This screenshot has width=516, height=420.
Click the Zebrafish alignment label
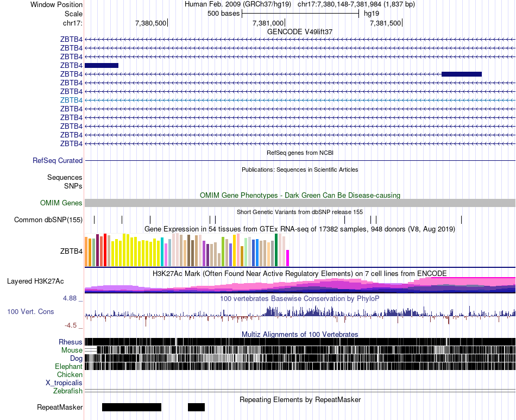(68, 391)
